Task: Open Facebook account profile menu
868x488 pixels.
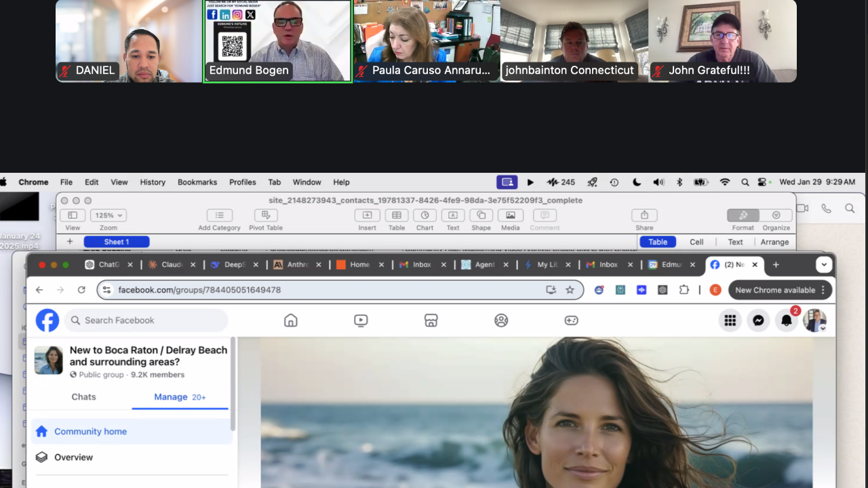Action: point(814,321)
